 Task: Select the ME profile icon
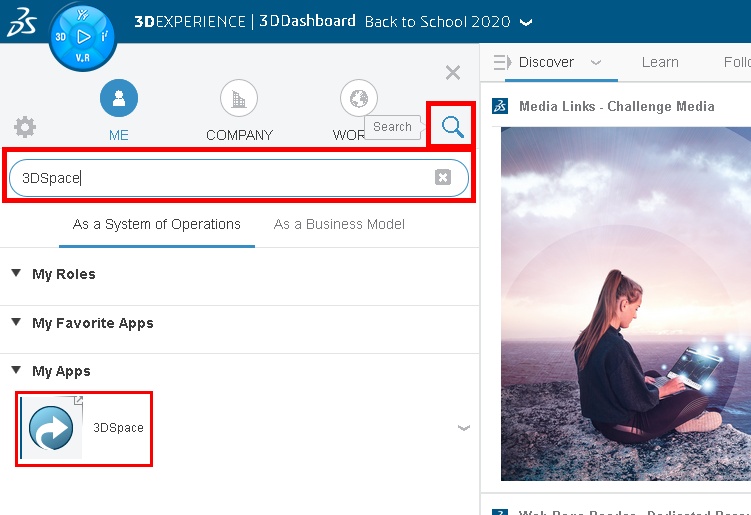pos(119,98)
